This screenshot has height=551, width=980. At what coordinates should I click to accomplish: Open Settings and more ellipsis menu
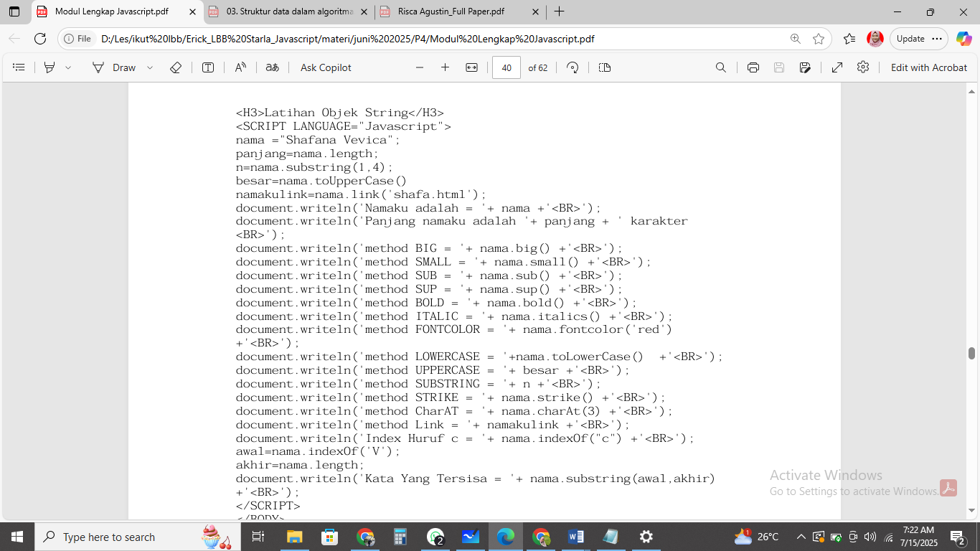point(937,39)
